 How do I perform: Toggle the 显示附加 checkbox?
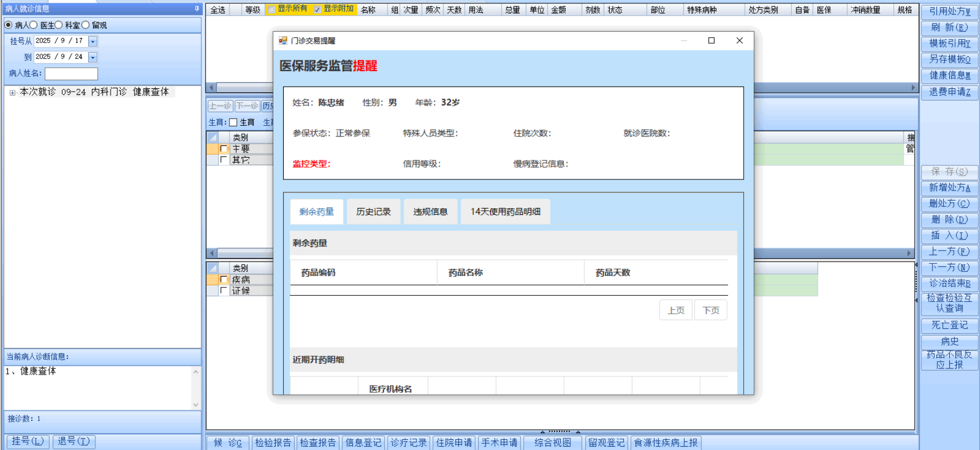(317, 10)
